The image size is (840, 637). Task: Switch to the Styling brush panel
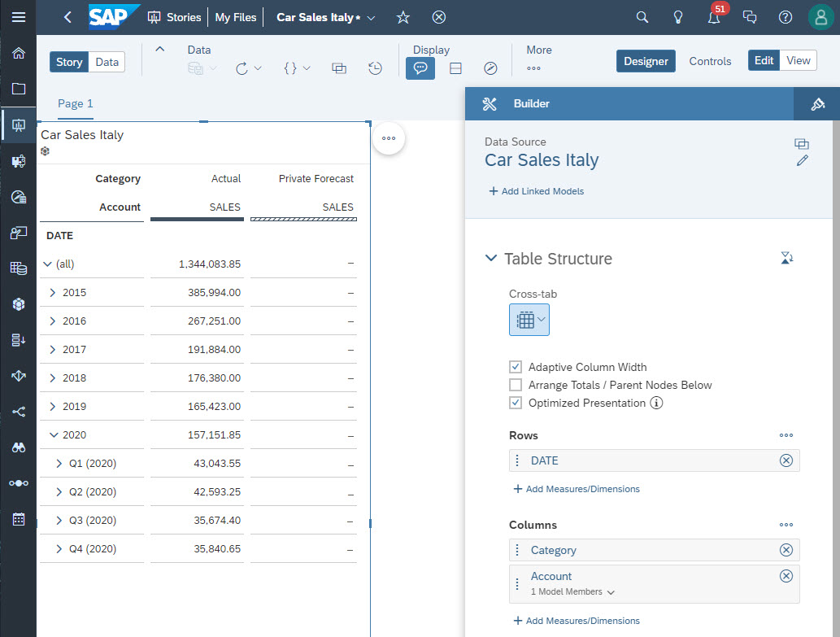point(817,104)
